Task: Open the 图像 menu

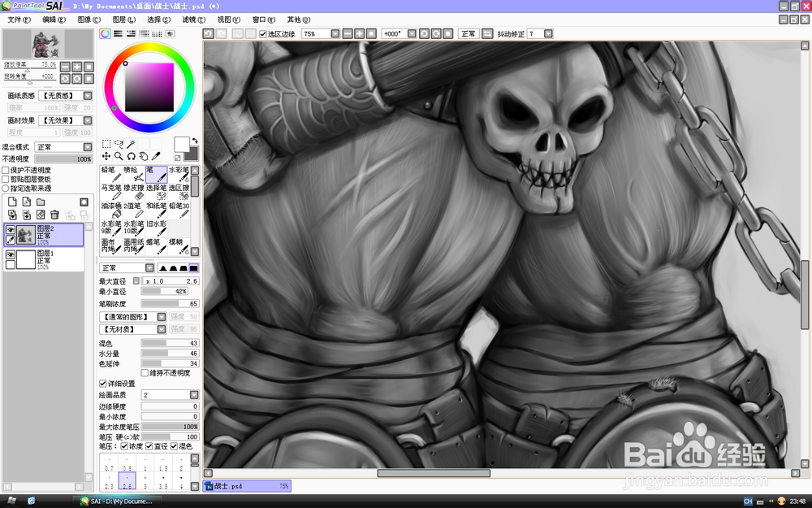Action: (x=89, y=20)
